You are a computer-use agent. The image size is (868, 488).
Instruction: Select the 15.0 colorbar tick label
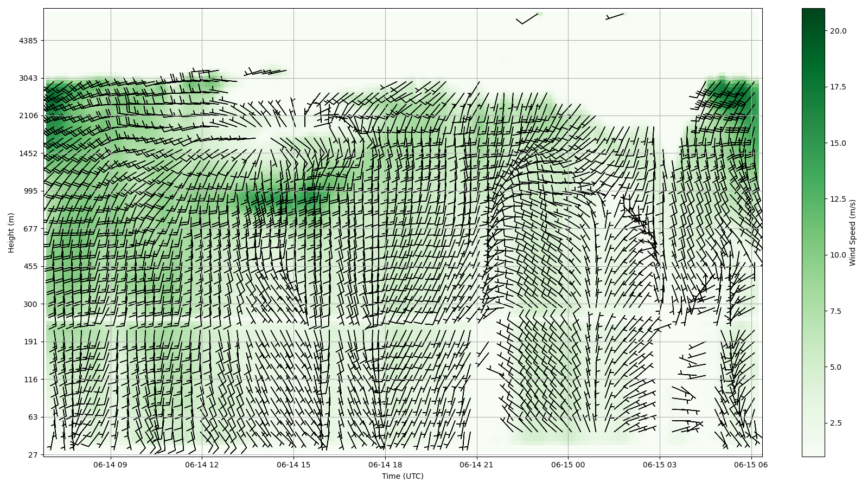click(x=838, y=143)
